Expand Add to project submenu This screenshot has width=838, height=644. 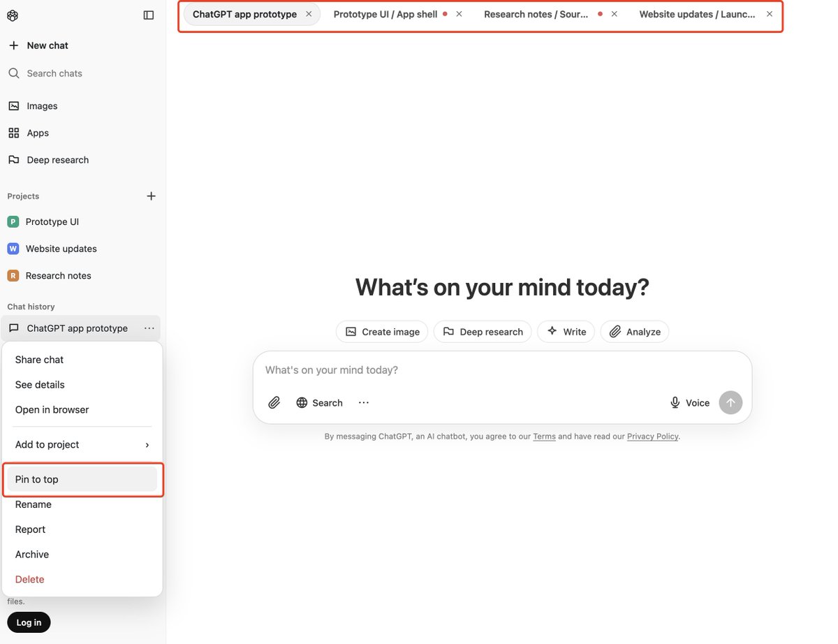click(82, 445)
